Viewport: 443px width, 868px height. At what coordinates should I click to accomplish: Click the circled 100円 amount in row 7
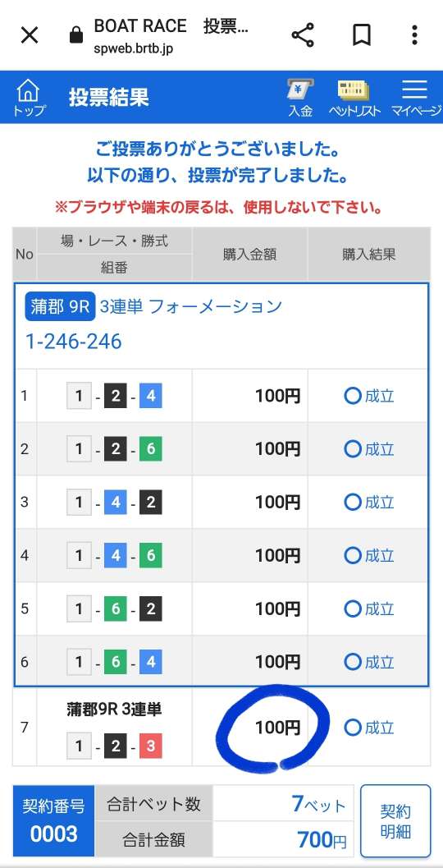[x=277, y=728]
